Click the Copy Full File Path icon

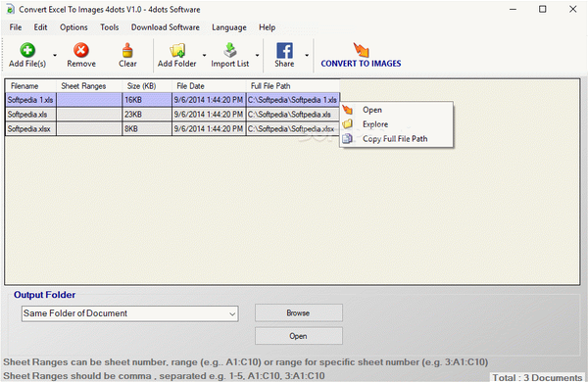point(348,138)
